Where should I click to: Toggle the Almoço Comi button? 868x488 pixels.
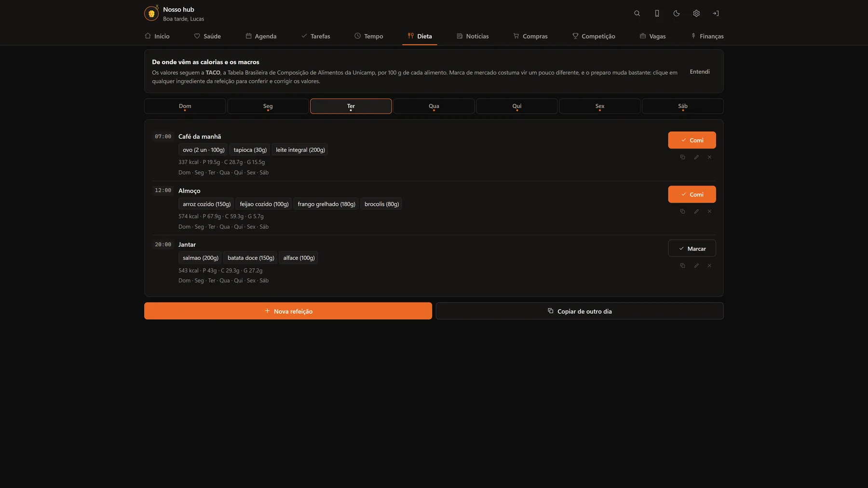pyautogui.click(x=692, y=194)
